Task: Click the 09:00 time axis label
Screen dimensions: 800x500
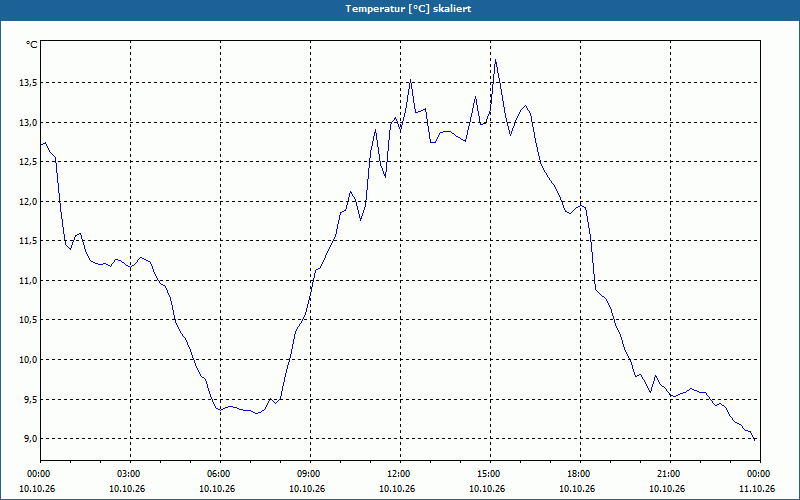Action: (x=311, y=474)
